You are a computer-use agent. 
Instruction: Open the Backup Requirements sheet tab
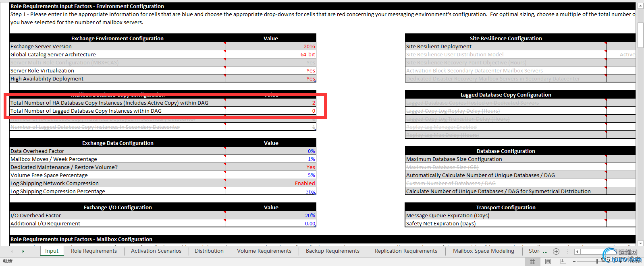(x=332, y=251)
